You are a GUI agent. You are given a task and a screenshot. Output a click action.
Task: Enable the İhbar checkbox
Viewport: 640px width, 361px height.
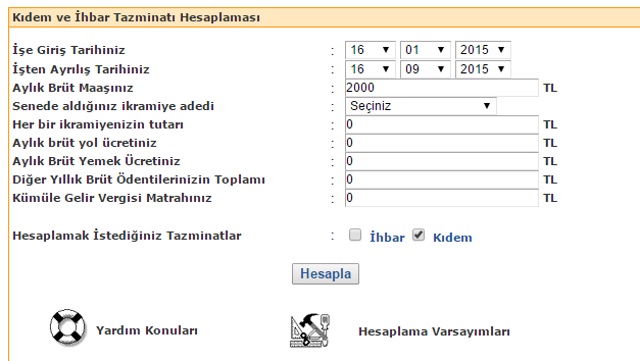[x=355, y=235]
